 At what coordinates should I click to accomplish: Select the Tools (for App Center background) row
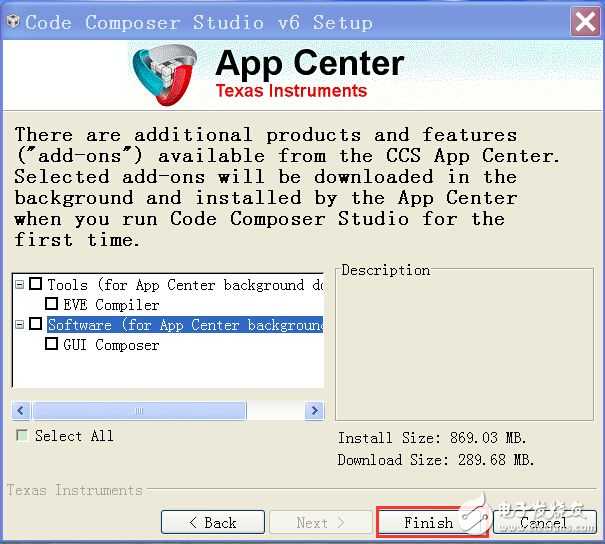tap(185, 285)
